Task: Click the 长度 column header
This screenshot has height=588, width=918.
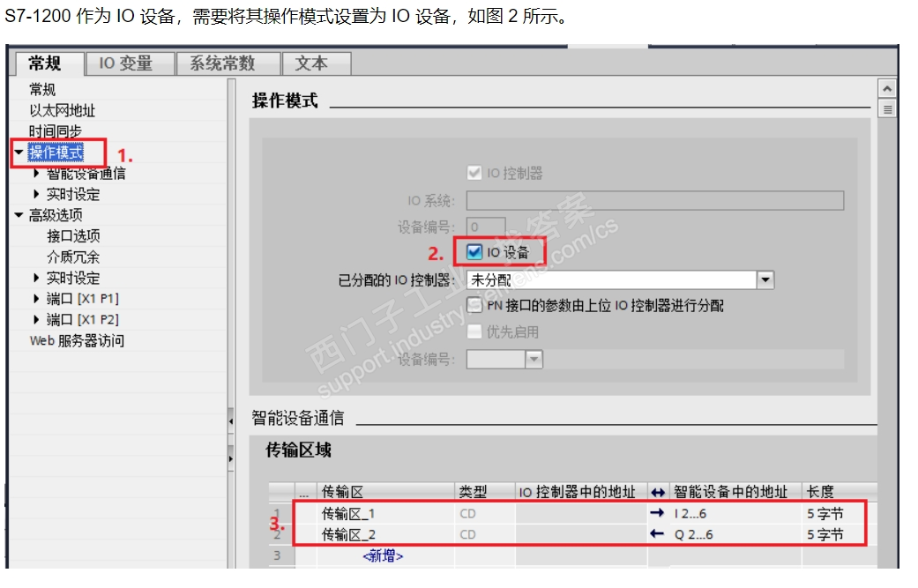Action: 840,492
